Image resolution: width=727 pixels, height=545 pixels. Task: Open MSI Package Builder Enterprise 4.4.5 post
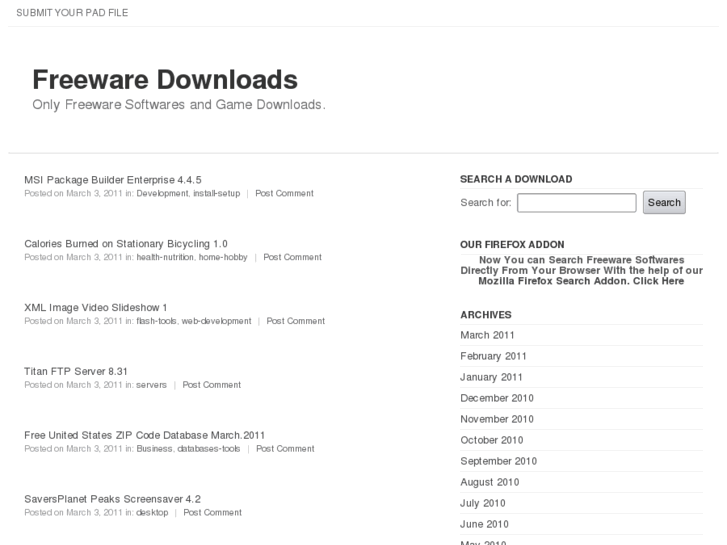[113, 180]
